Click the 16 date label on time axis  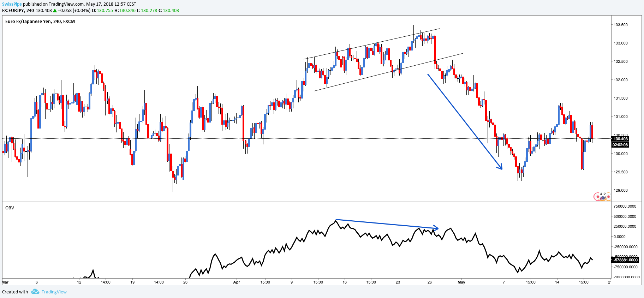coord(345,282)
